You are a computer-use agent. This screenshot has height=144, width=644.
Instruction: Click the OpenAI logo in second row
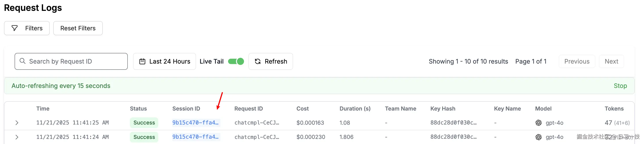coord(539,137)
